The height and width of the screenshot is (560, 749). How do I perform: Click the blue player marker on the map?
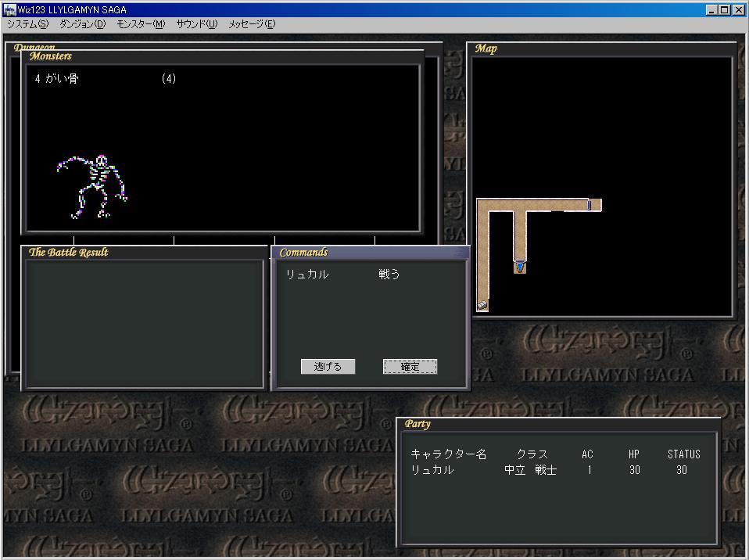click(520, 266)
